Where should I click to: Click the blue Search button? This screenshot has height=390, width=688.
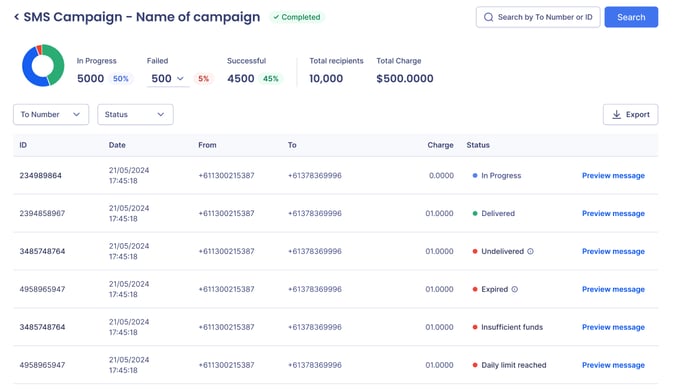pos(631,17)
